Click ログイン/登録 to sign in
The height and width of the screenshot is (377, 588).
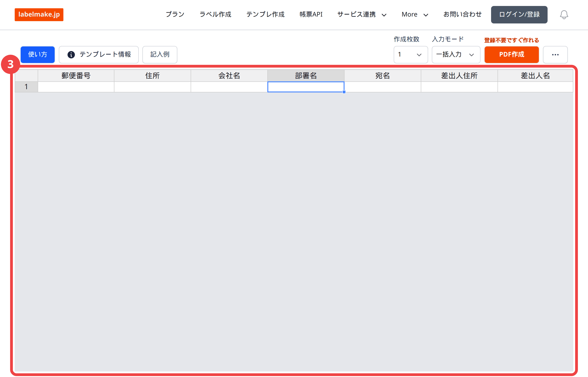pos(519,14)
